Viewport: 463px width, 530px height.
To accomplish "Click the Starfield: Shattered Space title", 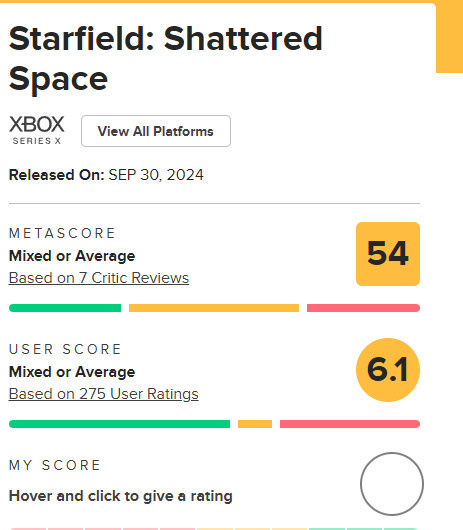I will coord(166,58).
